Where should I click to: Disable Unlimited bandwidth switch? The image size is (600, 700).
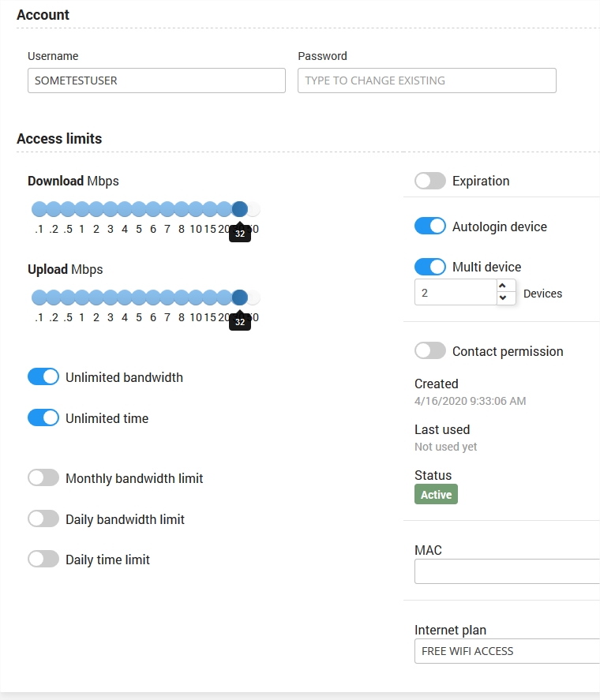(43, 377)
